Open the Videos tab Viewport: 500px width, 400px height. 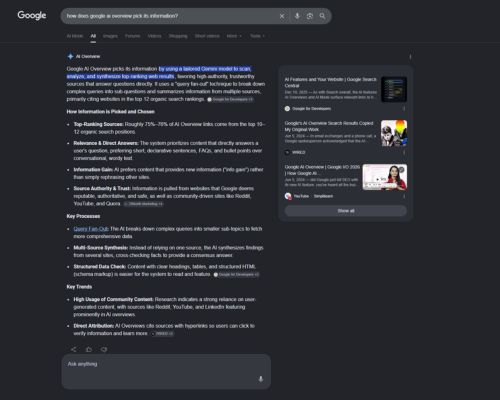154,36
